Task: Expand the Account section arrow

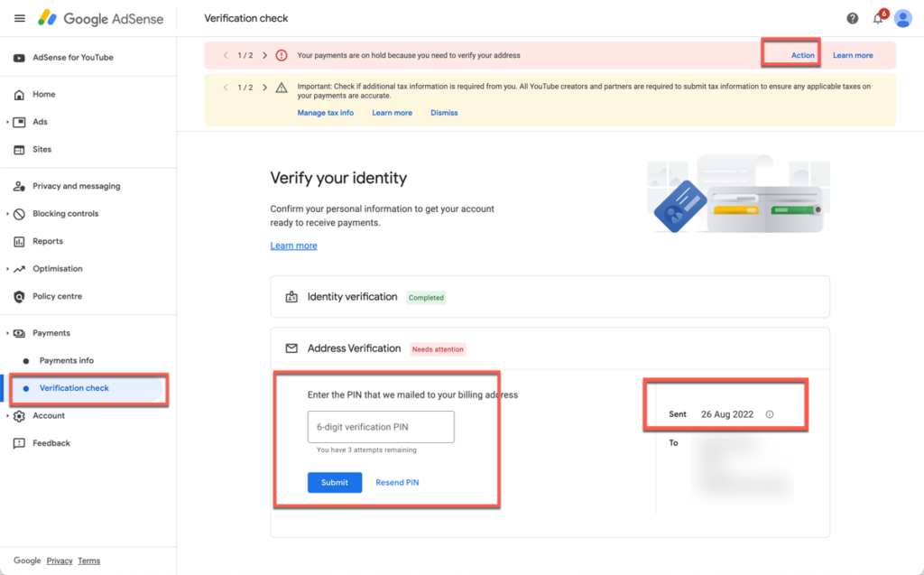Action: point(7,416)
